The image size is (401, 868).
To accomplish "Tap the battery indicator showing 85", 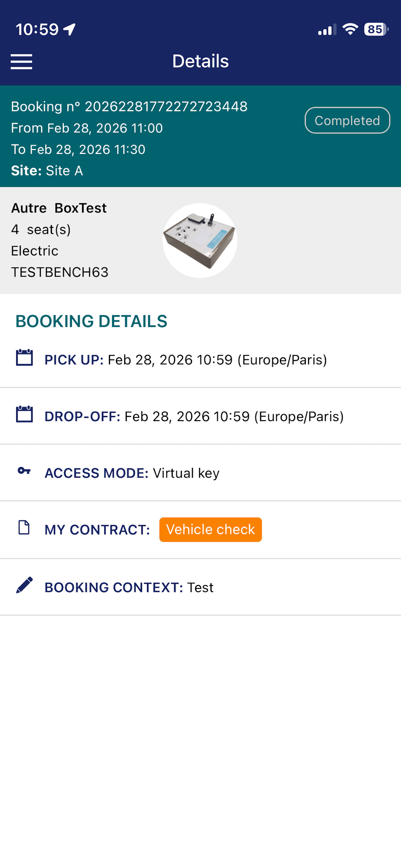I will 376,29.
